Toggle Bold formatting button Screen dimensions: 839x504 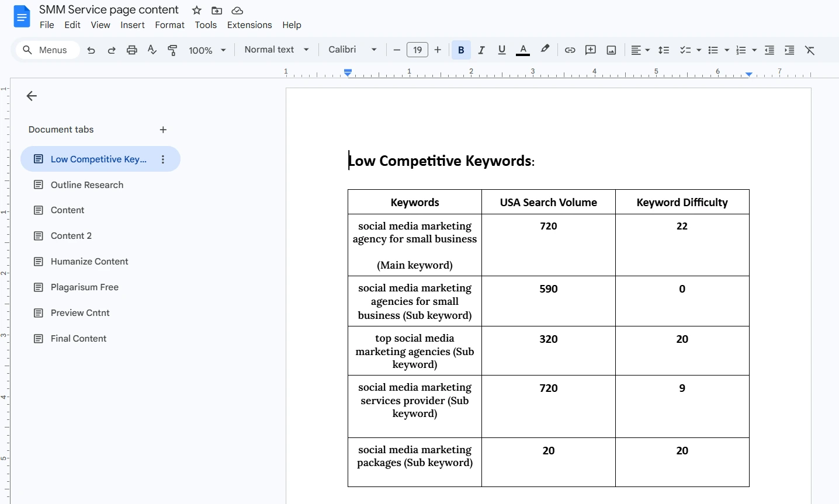point(461,50)
